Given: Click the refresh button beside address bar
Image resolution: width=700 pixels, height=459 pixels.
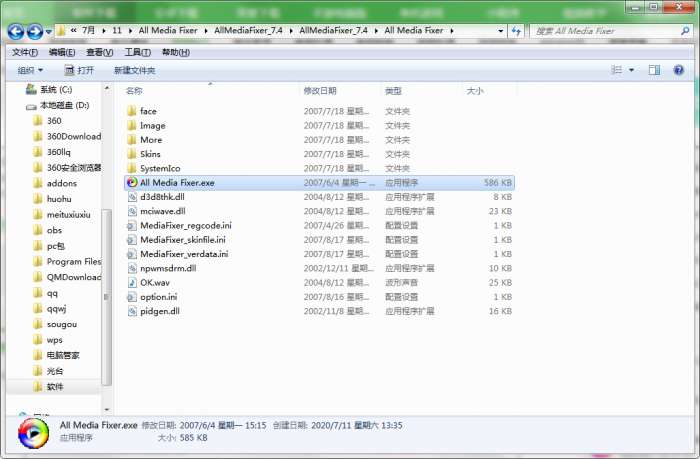Looking at the screenshot, I should pos(517,31).
